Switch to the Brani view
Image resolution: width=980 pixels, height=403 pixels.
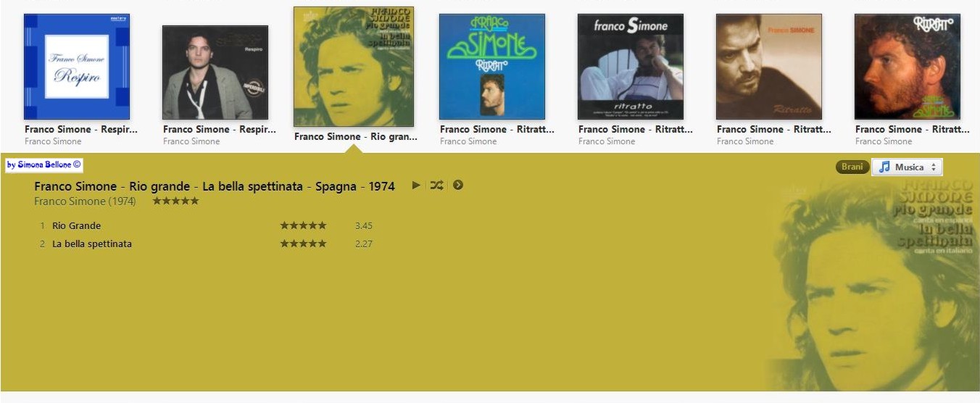click(x=852, y=167)
